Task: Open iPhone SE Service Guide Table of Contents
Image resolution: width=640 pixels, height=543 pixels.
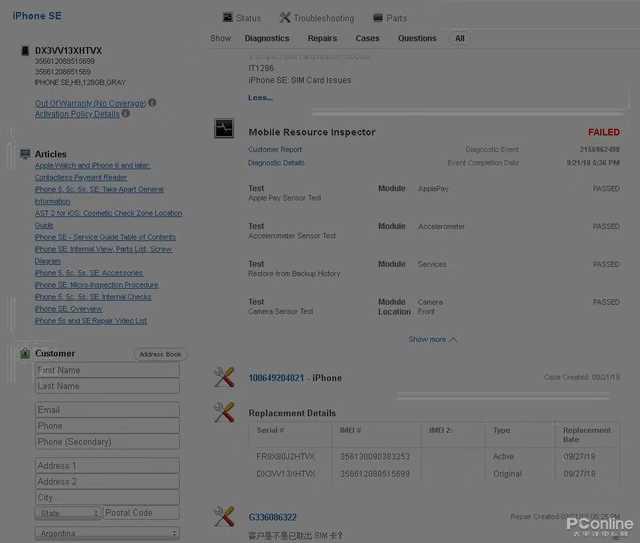Action: click(x=105, y=237)
